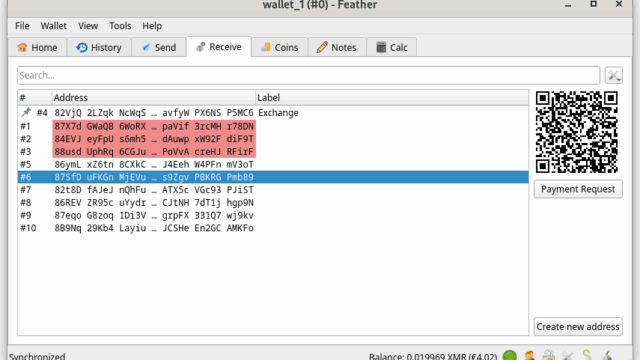640x360 pixels.
Task: Select address #1 starting 87X7d
Action: click(x=273, y=126)
